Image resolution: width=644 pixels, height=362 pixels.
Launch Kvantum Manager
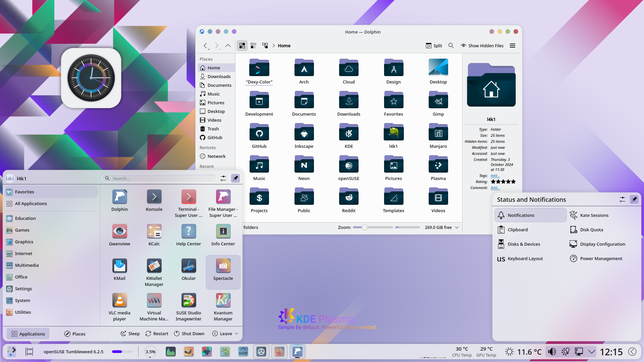[223, 307]
